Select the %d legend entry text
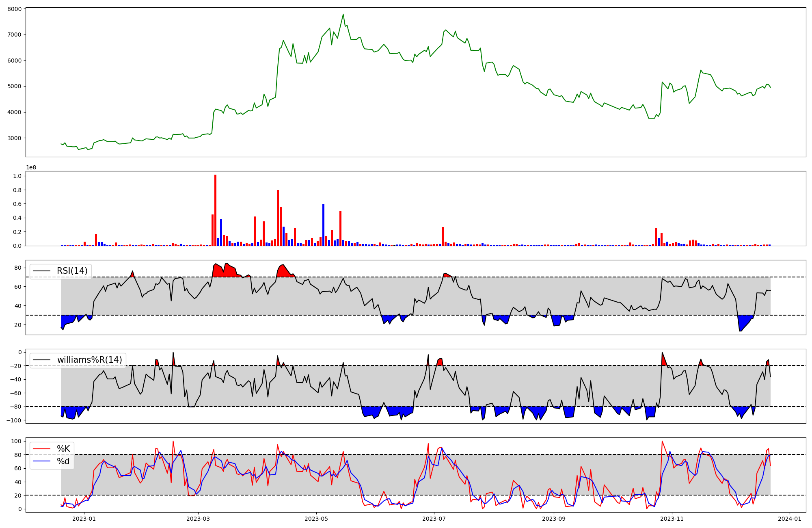812x528 pixels. (x=63, y=461)
